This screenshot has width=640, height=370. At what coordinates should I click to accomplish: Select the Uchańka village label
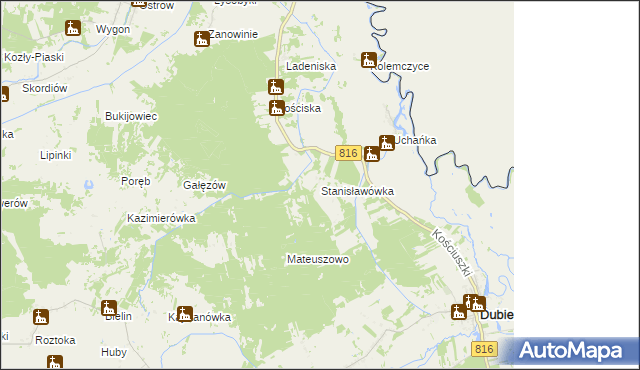click(416, 140)
